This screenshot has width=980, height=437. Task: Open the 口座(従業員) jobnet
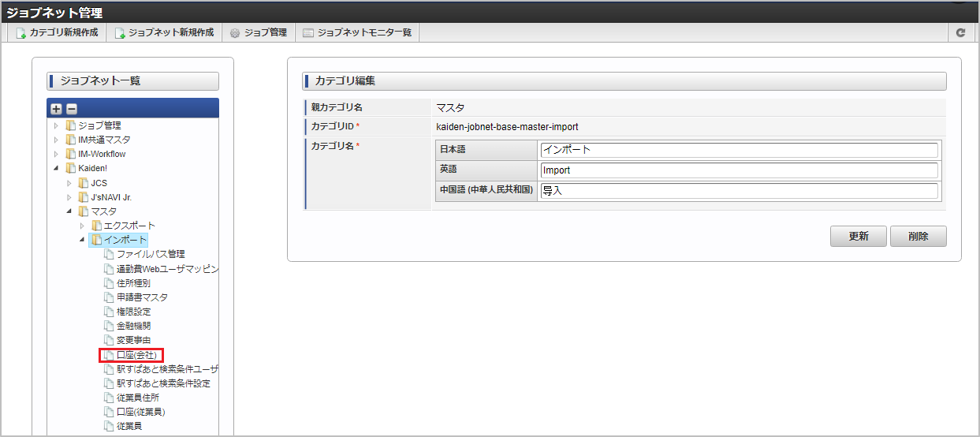tap(141, 412)
